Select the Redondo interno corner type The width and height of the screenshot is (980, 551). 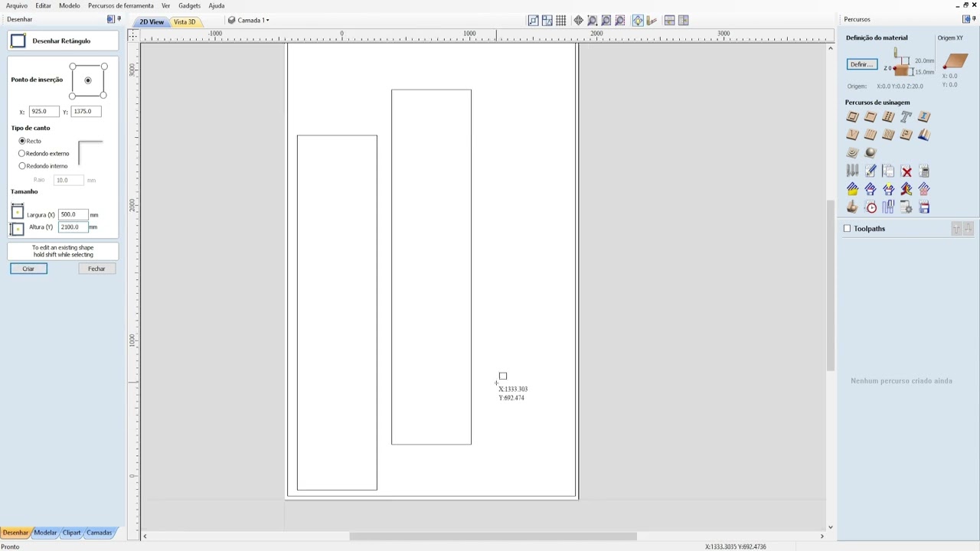[x=22, y=165]
